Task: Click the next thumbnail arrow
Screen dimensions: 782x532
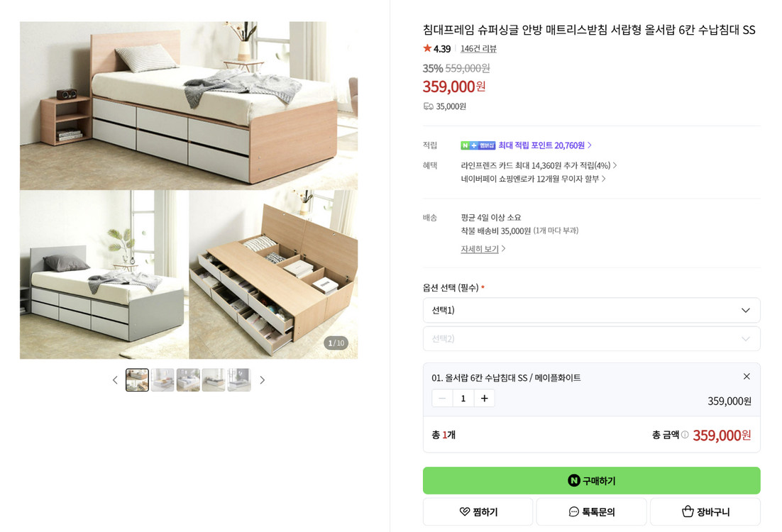Action: (262, 380)
